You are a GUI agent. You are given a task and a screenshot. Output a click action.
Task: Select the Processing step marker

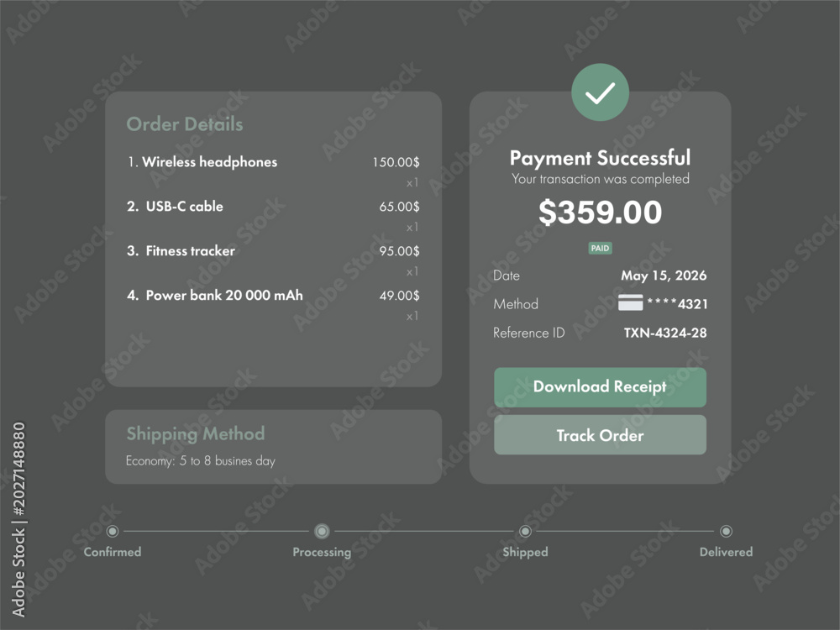click(322, 532)
